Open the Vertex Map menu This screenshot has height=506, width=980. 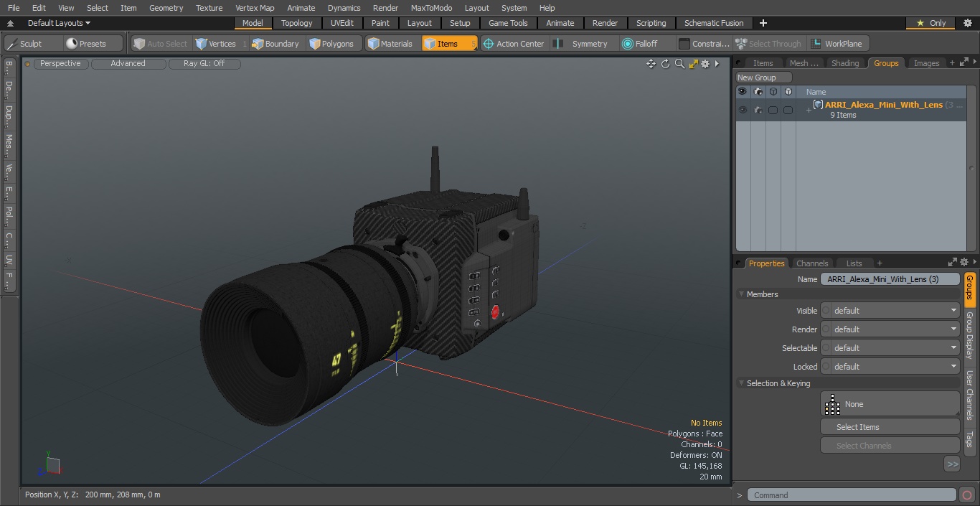[x=255, y=8]
